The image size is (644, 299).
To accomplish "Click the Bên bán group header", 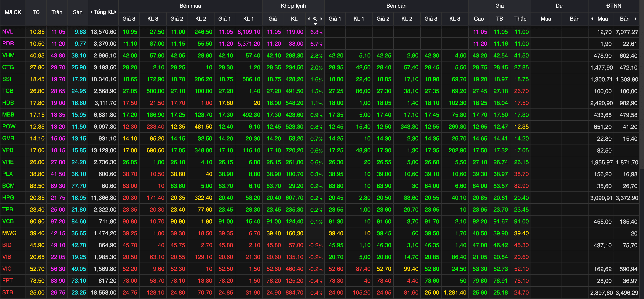I will pos(396,6).
